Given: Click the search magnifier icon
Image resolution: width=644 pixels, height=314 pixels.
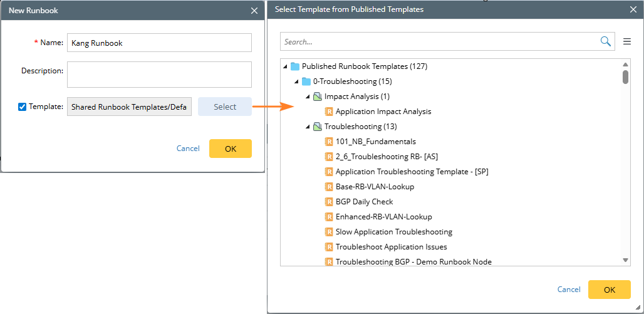Looking at the screenshot, I should [605, 41].
